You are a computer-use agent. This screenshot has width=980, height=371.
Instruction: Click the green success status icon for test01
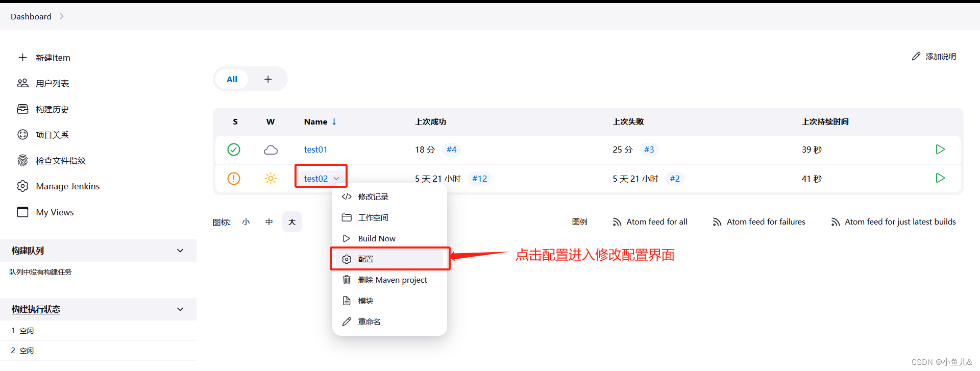point(234,150)
